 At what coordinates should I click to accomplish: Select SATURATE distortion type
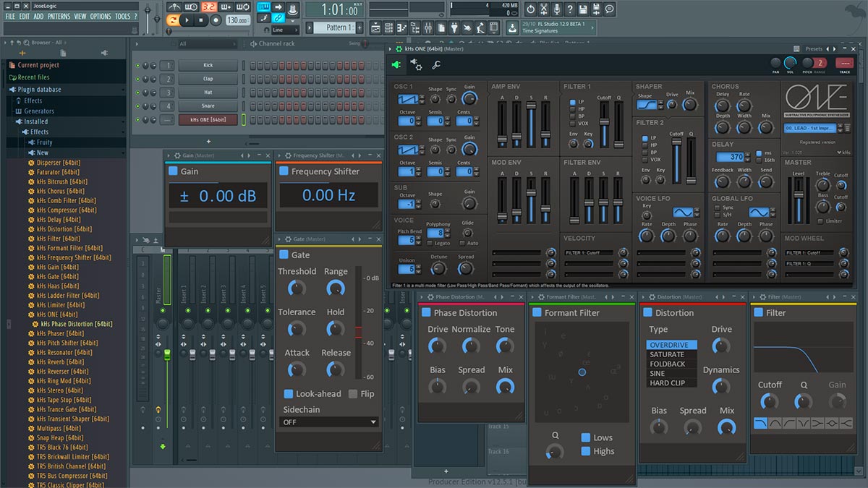click(x=667, y=355)
